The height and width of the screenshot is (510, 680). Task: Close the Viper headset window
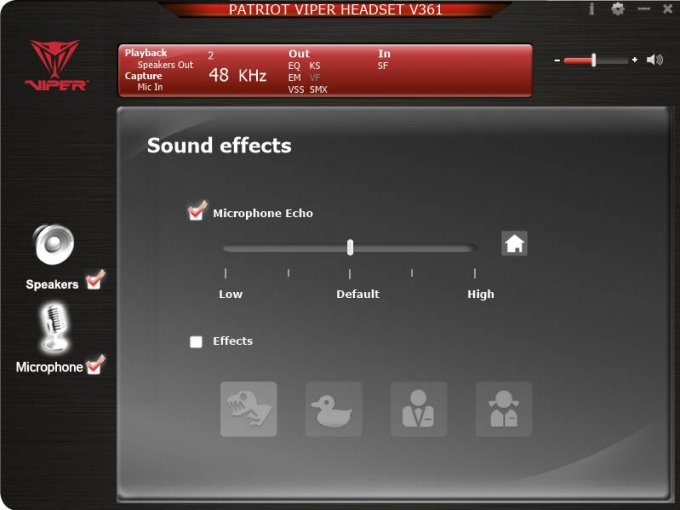click(668, 9)
